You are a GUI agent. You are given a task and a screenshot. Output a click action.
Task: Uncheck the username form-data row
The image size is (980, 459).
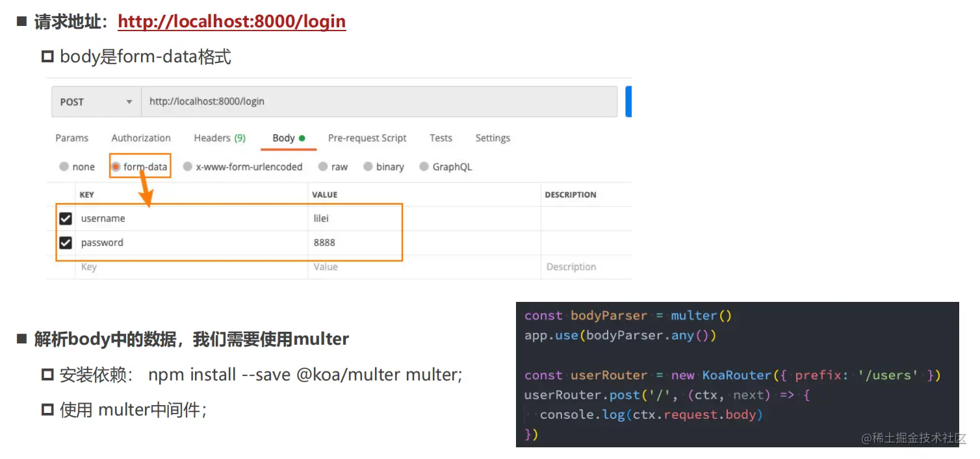click(x=66, y=218)
